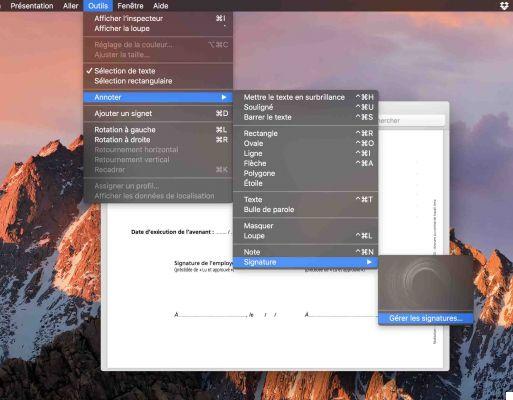The width and height of the screenshot is (513, 400).
Task: Choose Ligne annotation
Action: pos(305,153)
